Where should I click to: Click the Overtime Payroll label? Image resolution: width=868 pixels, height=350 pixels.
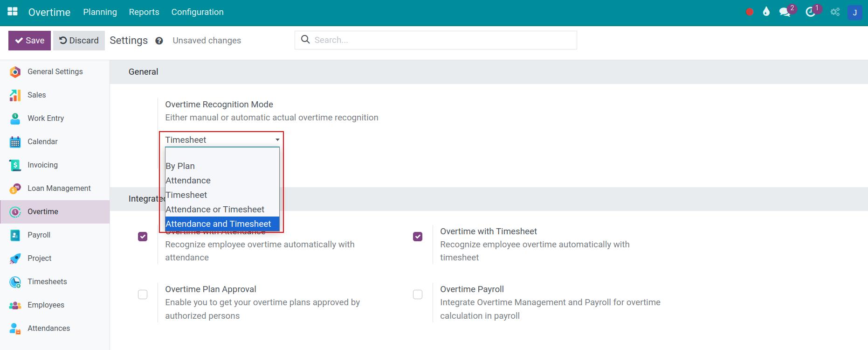coord(472,289)
